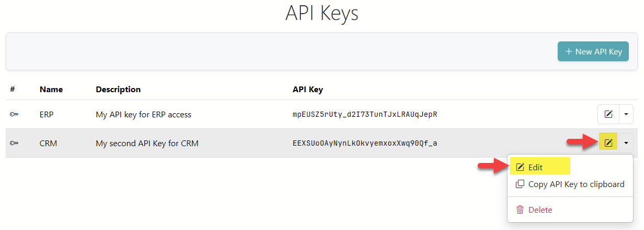Click the CRM API key string
This screenshot has width=644, height=230.
[x=365, y=143]
